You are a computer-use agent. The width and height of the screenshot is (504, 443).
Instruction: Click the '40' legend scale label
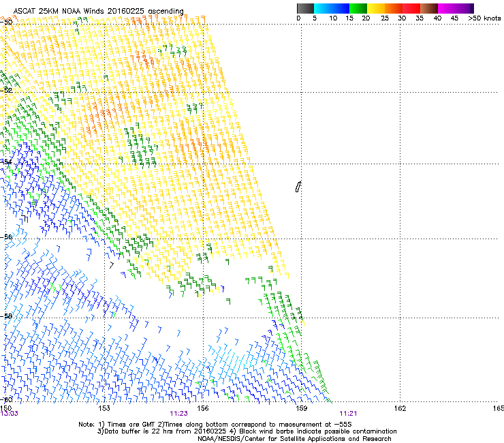(x=437, y=18)
